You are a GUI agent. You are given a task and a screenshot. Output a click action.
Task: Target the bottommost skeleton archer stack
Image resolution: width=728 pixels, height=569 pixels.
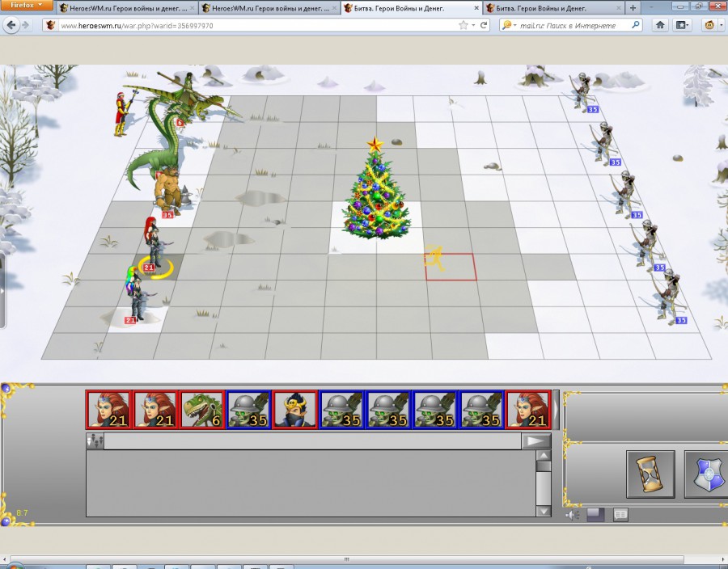click(x=669, y=297)
